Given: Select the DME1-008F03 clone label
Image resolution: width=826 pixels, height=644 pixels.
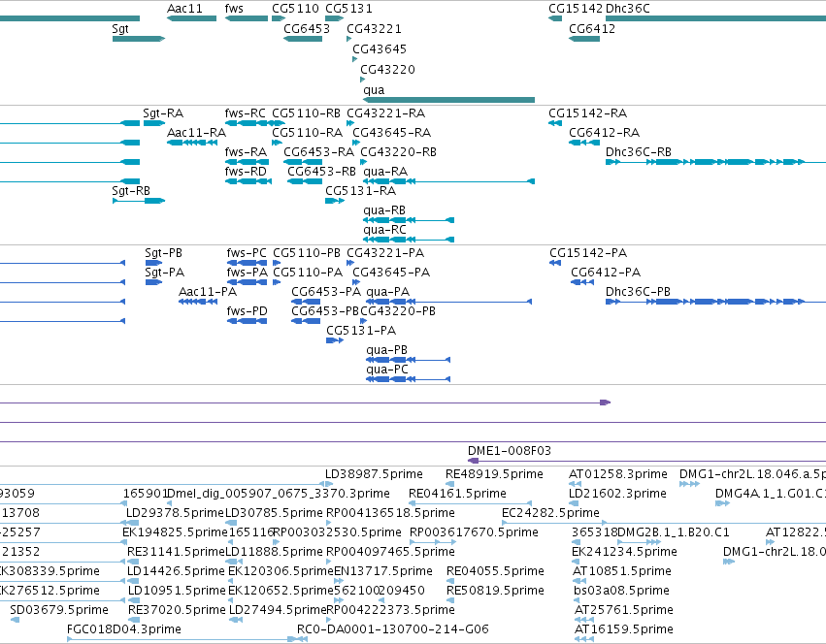Looking at the screenshot, I should [510, 451].
